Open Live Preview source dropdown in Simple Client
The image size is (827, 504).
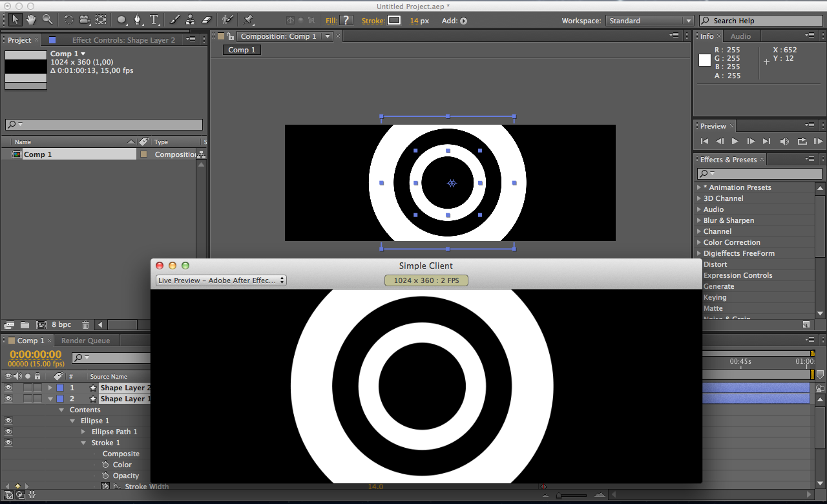pos(221,280)
